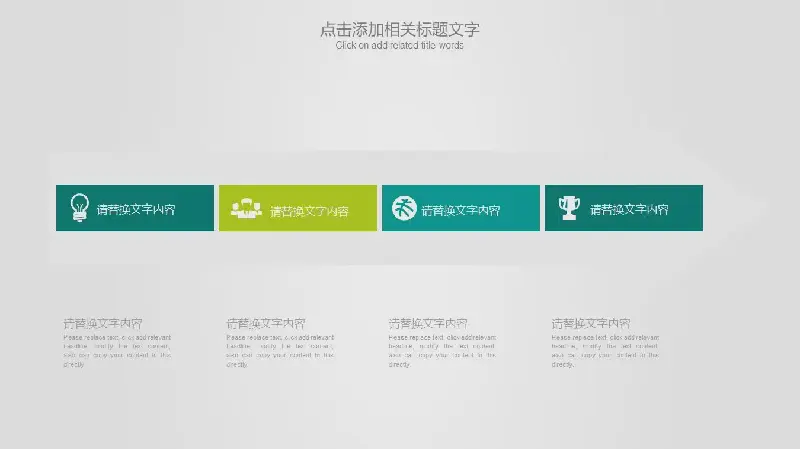Click the heading below the leaf icon box
The image size is (800, 449).
pos(428,323)
